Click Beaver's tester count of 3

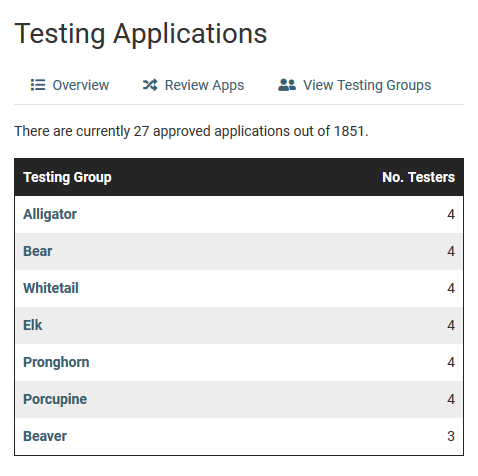[x=451, y=436]
